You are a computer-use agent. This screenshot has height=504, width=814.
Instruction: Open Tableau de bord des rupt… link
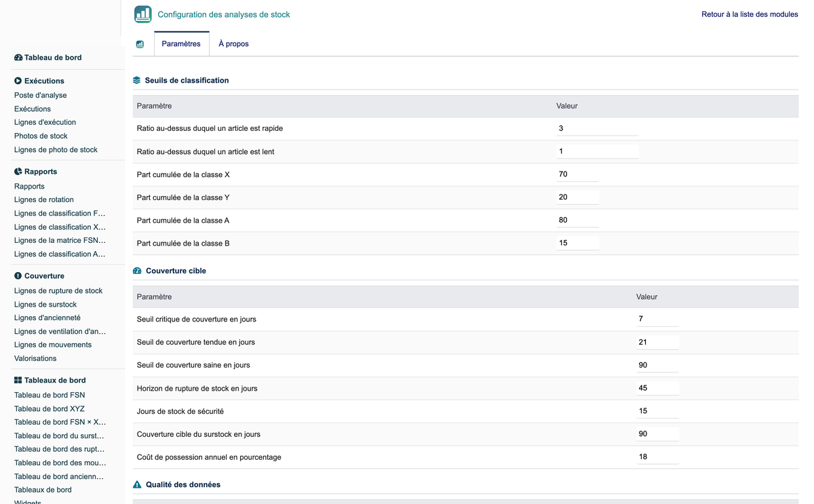(x=60, y=450)
